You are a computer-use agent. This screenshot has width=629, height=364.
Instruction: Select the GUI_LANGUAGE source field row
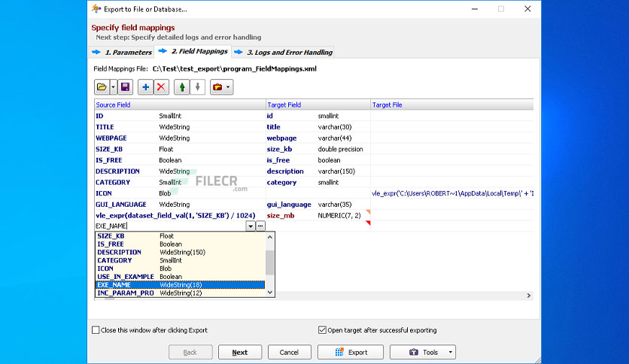[x=180, y=205]
